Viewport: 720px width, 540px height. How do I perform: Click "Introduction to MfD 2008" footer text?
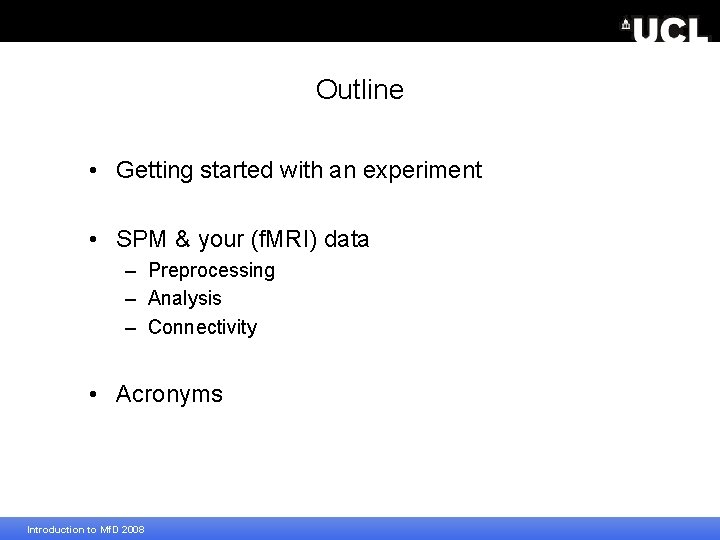point(86,529)
